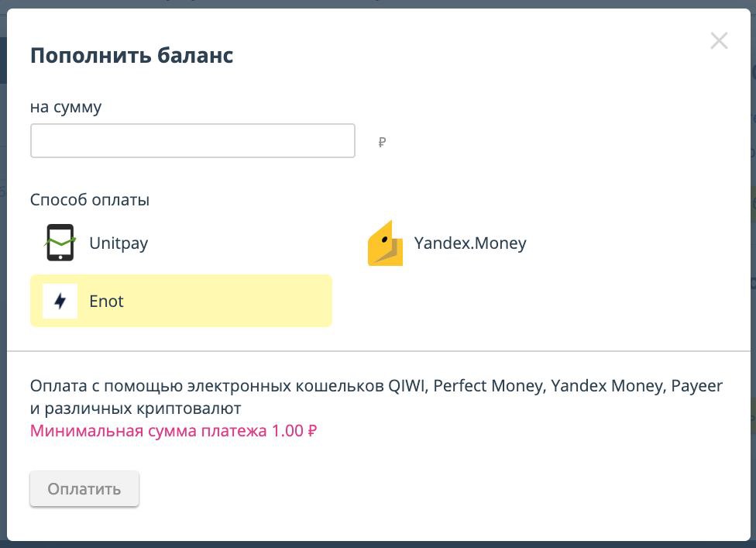Click the на сумму field label
This screenshot has width=756, height=548.
pos(66,107)
